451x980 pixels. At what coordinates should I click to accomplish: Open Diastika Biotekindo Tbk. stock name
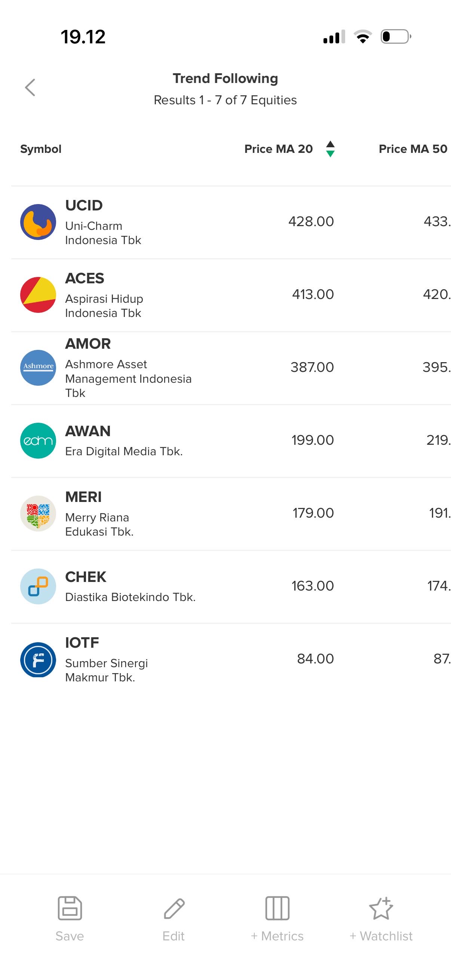click(x=130, y=597)
